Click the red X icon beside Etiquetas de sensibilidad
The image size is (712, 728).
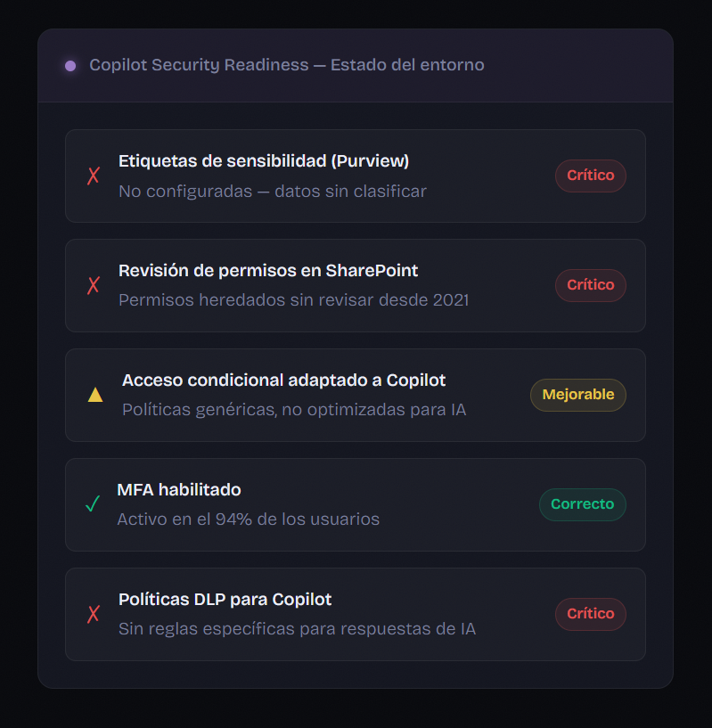point(94,176)
